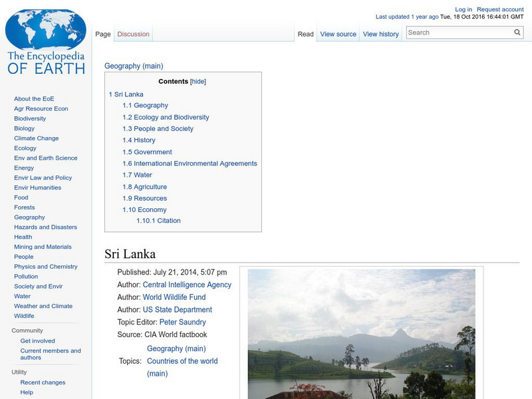The height and width of the screenshot is (399, 532).
Task: Switch to the View source tab
Action: (338, 33)
